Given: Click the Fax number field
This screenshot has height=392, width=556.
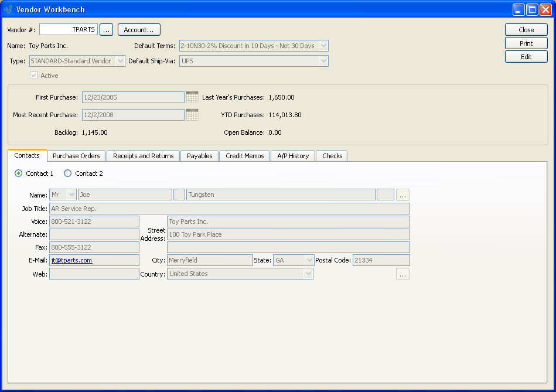Looking at the screenshot, I should 94,247.
